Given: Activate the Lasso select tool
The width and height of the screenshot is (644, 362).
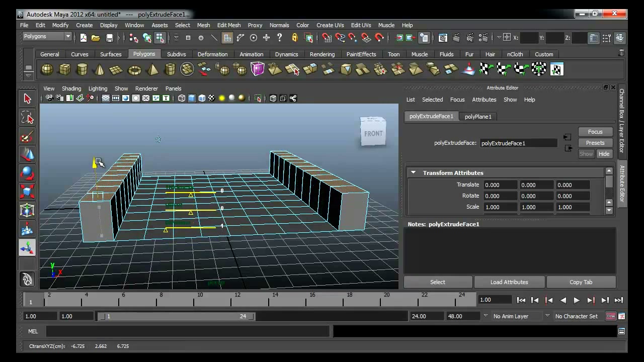Looking at the screenshot, I should click(27, 118).
